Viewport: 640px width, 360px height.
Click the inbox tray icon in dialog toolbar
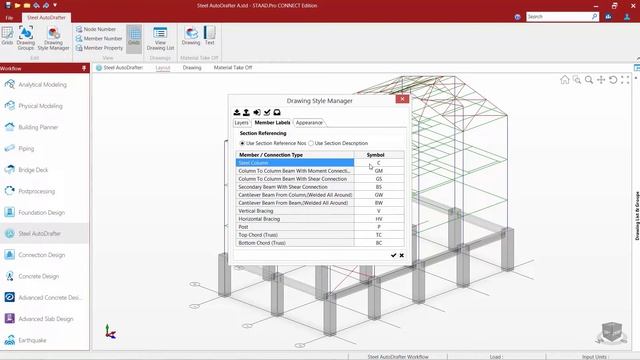[x=277, y=112]
